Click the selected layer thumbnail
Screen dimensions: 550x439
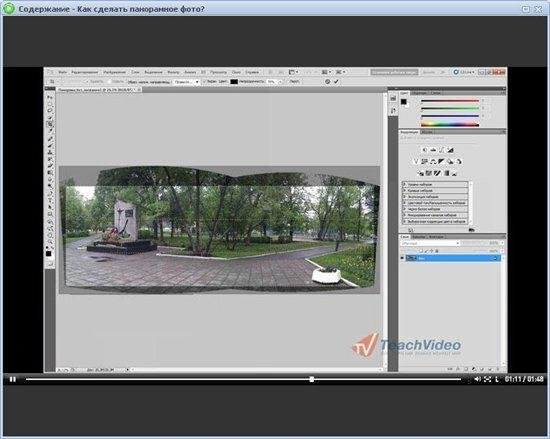click(x=411, y=258)
